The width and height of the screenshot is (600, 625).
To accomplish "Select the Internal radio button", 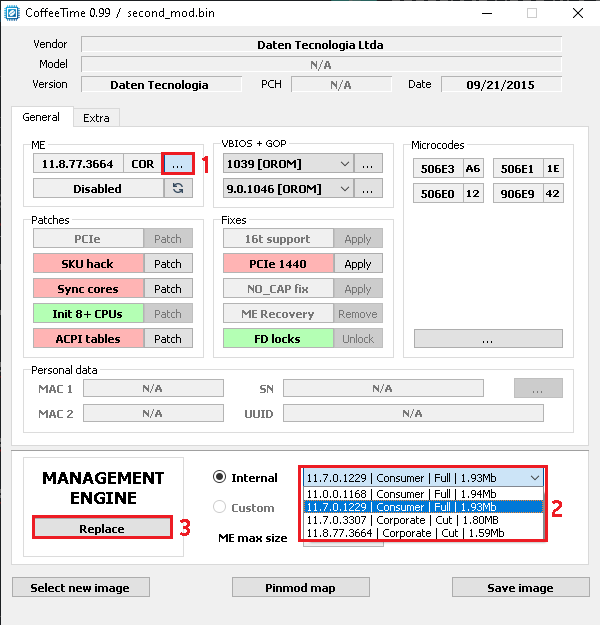I will (x=220, y=478).
